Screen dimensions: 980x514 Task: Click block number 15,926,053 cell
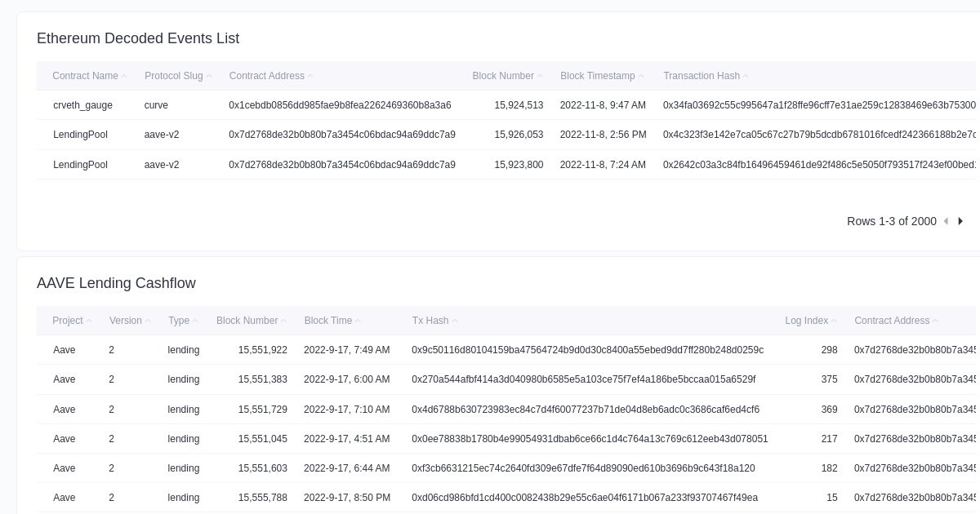pyautogui.click(x=519, y=135)
